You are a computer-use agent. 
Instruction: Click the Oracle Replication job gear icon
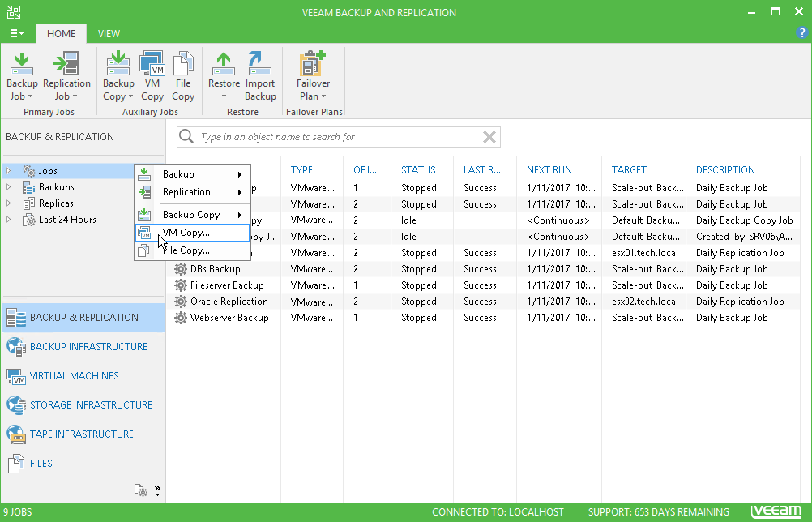[x=180, y=302]
